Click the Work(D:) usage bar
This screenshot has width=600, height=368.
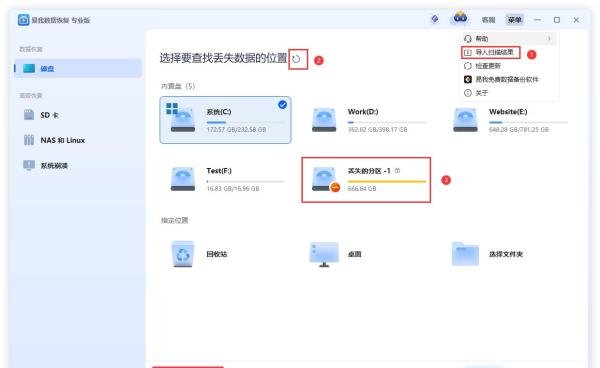point(387,122)
